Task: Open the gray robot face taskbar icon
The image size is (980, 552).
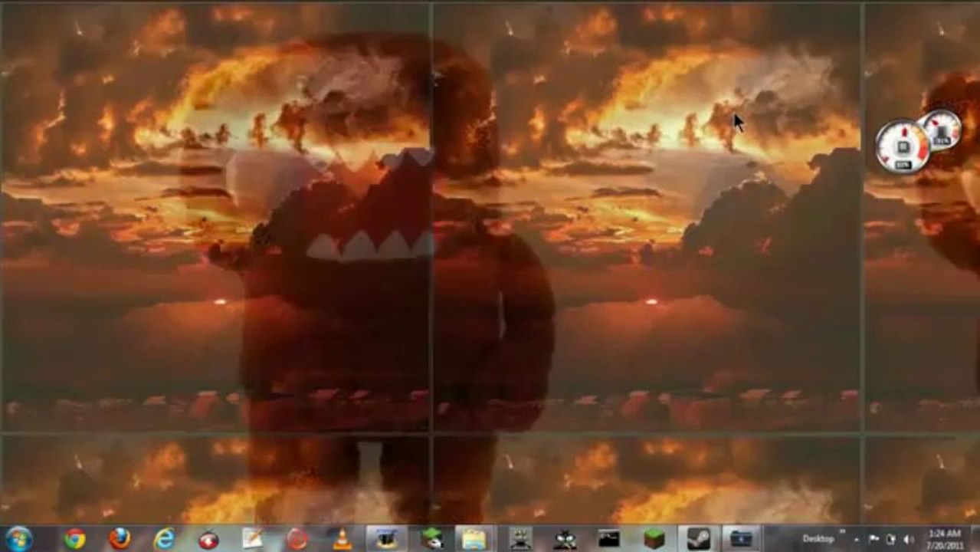Action: [x=521, y=539]
